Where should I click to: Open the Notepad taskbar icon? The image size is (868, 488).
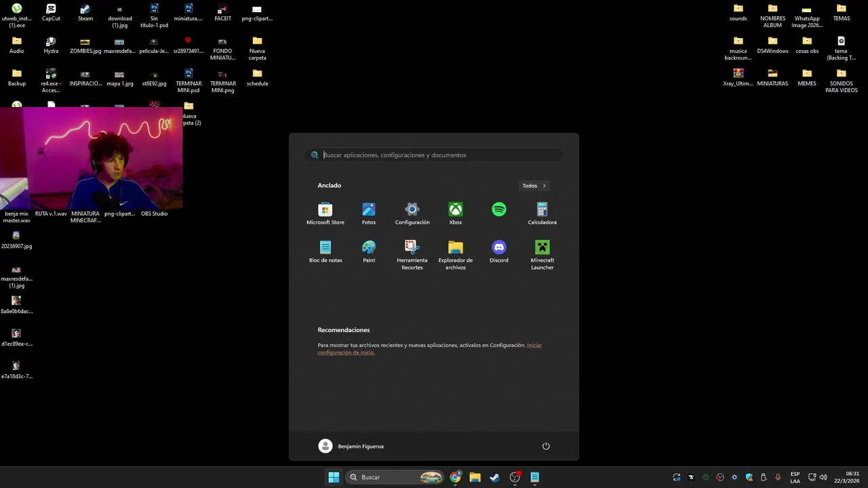coord(534,477)
